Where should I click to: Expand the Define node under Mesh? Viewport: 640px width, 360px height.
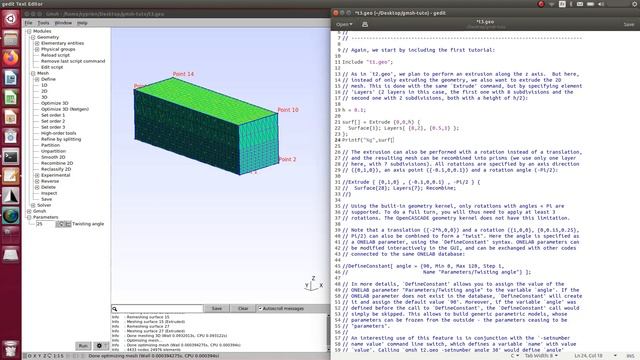tap(37, 79)
